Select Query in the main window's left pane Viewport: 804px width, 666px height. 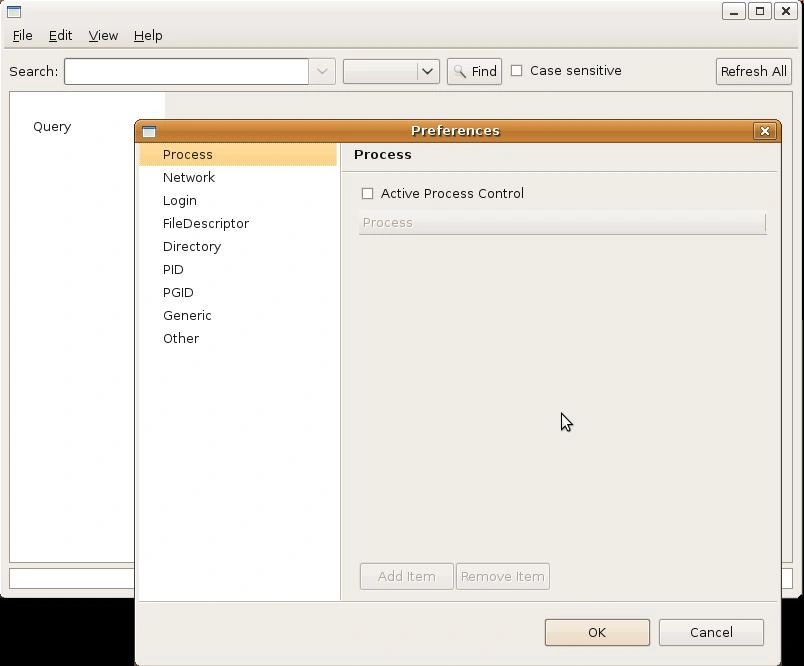52,127
